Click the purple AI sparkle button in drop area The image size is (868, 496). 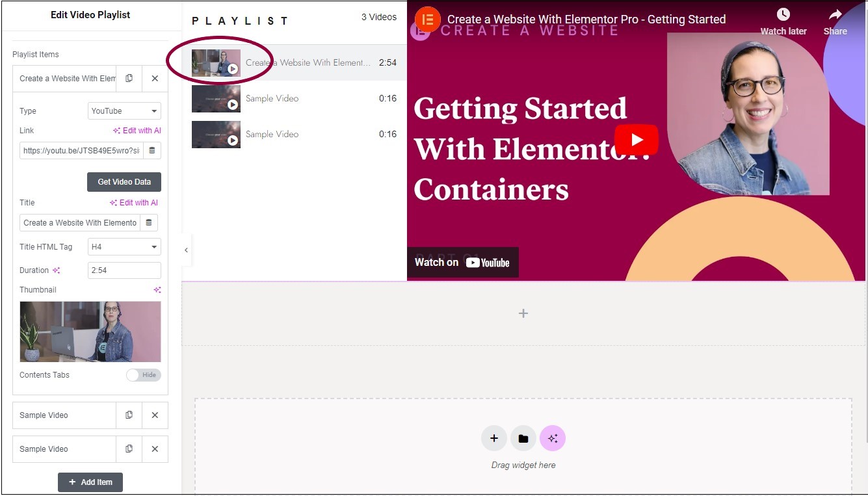[553, 438]
